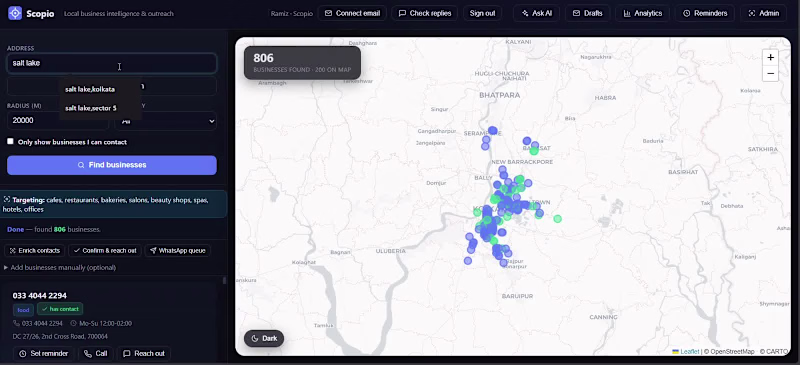Viewport: 800px width, 365px height.
Task: Click the scan icon in Admin
Action: point(752,13)
